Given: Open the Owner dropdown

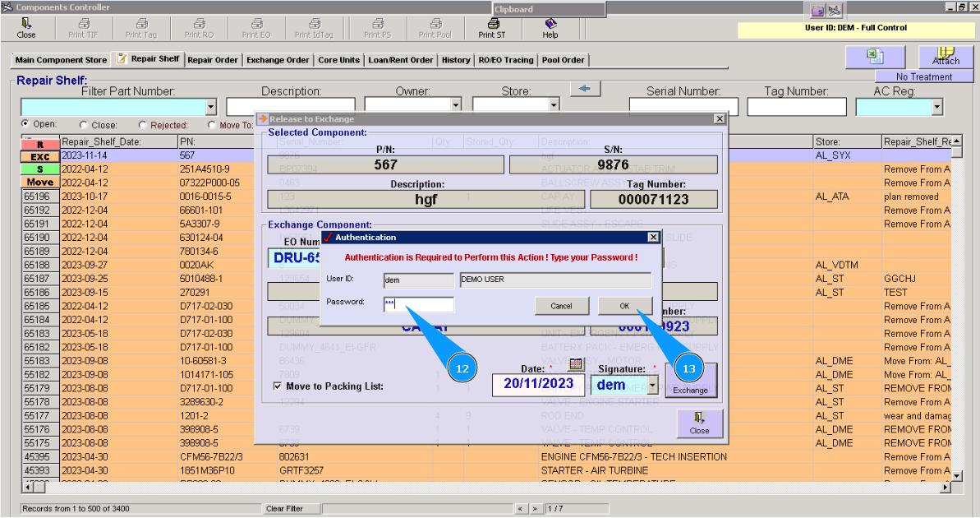Looking at the screenshot, I should point(456,104).
